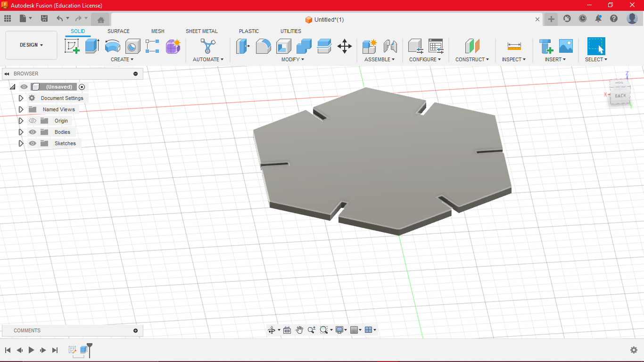Click the Look At icon
Screen dimensions: 644x362
tap(287, 330)
